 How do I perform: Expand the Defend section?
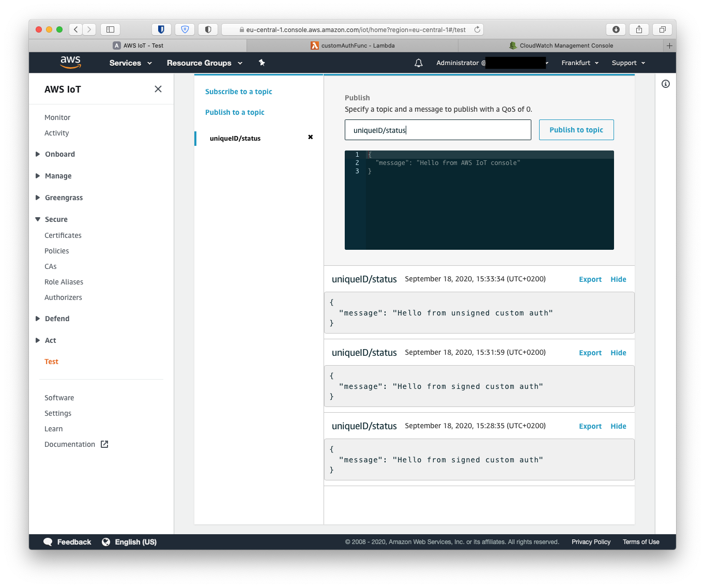click(x=52, y=319)
